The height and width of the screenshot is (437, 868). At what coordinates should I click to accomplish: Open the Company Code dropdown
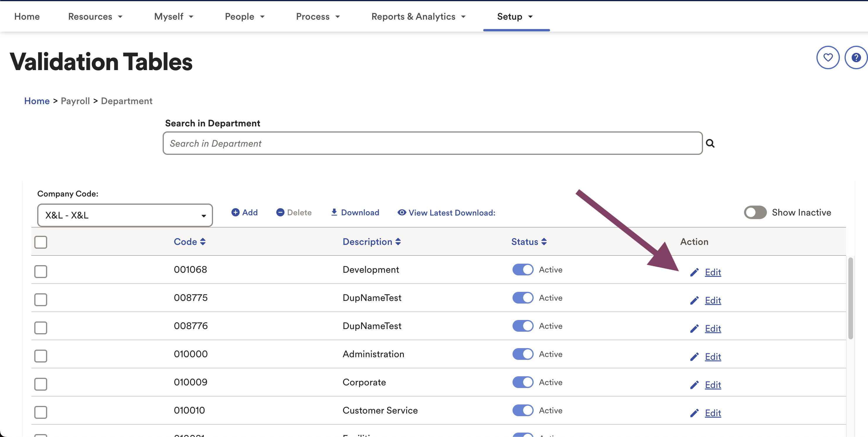pos(125,215)
